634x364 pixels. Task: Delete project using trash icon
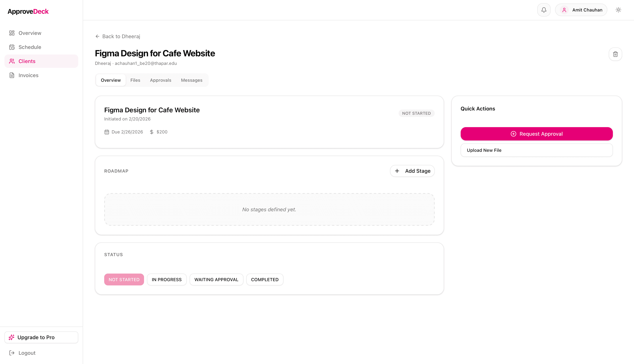[x=615, y=54]
